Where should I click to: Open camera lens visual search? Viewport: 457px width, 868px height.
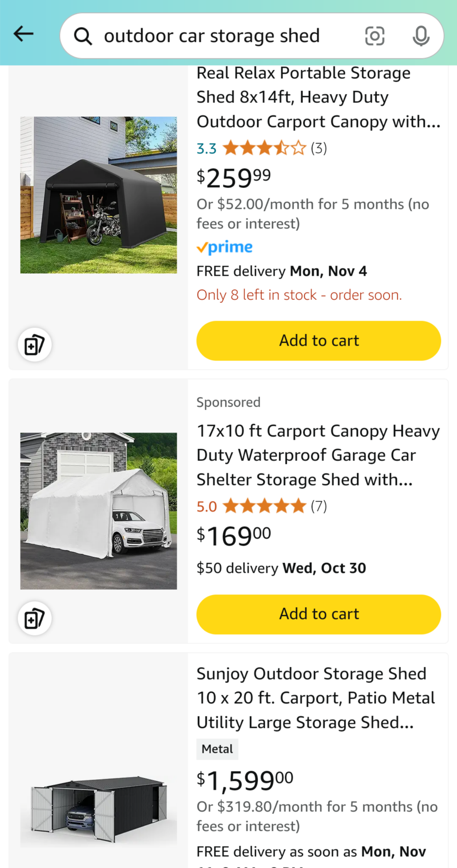tap(375, 36)
